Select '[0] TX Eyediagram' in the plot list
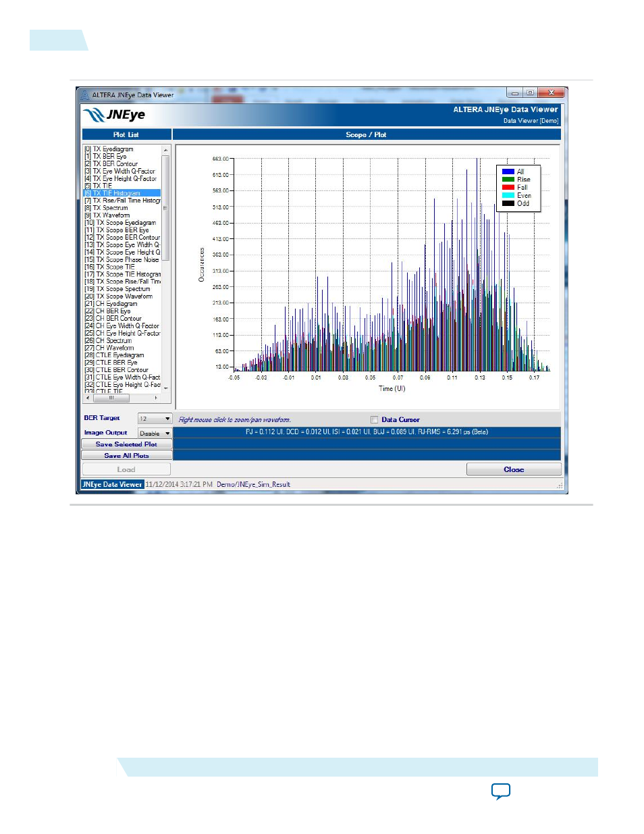The image size is (644, 834). pyautogui.click(x=109, y=149)
